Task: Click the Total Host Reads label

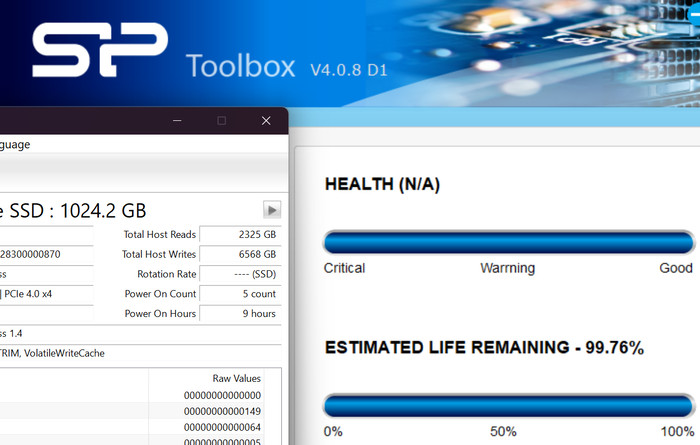Action: [160, 234]
